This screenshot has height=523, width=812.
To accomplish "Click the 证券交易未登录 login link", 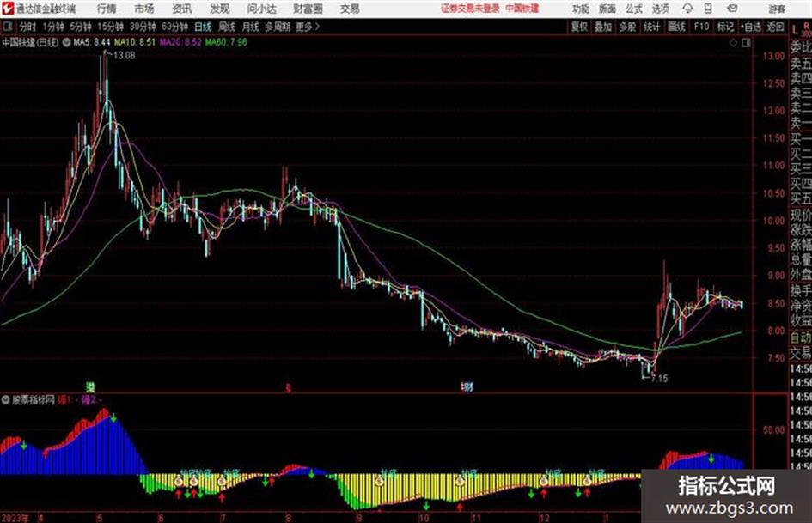I will (x=470, y=9).
